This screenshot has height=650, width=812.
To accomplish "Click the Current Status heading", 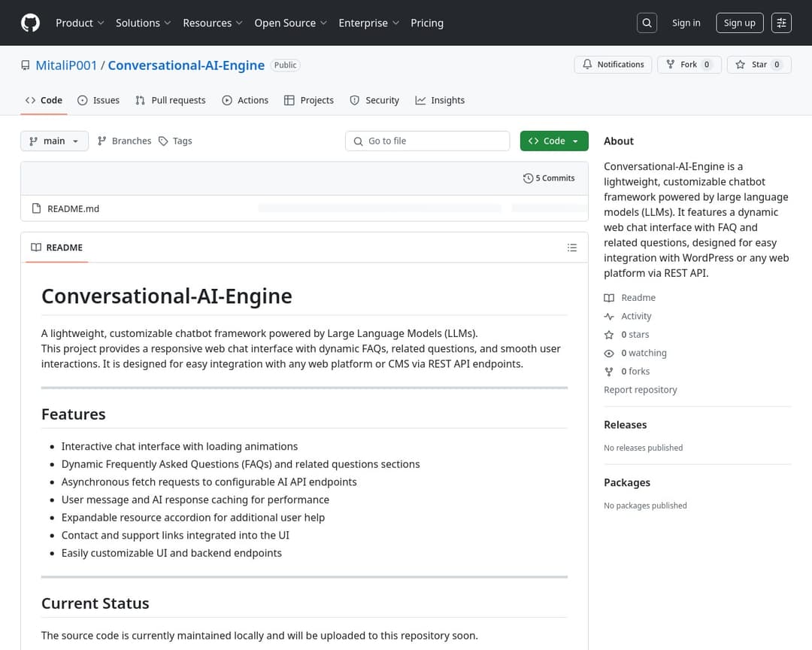I will pyautogui.click(x=95, y=603).
